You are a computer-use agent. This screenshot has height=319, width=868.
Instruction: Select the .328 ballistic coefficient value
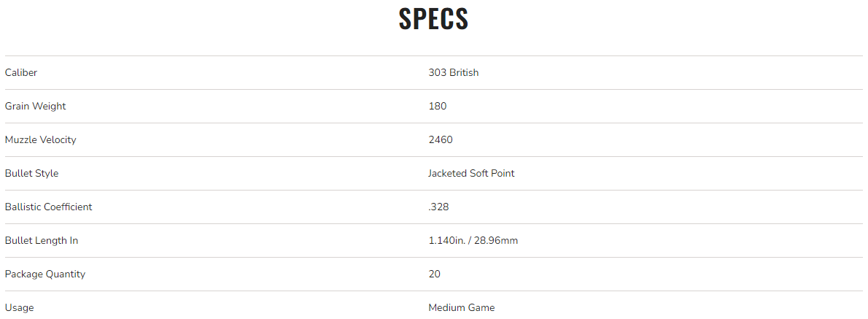[438, 207]
